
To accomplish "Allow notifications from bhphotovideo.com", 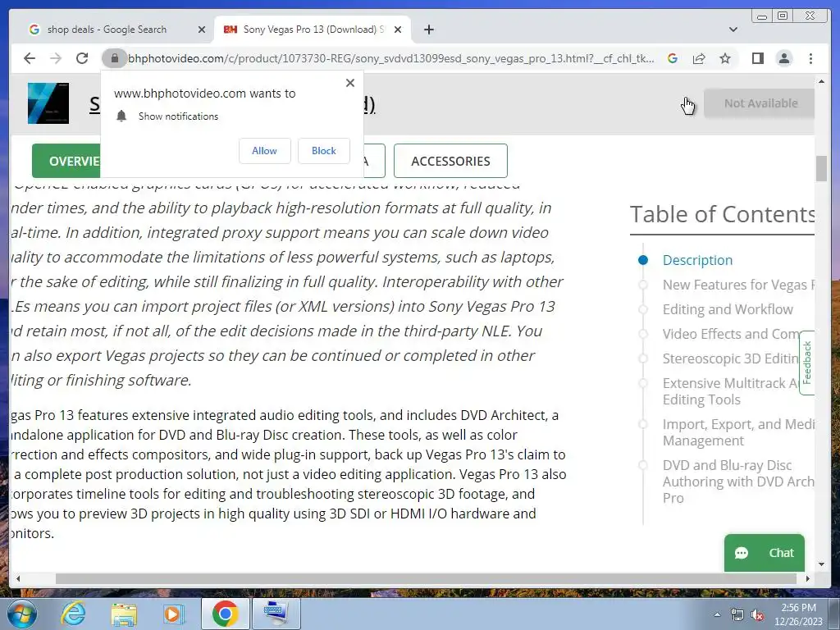I will (265, 151).
